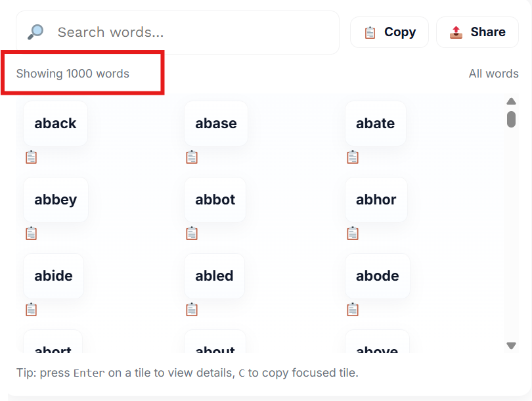
Task: Copy 'abbey' using its clipboard icon
Action: pos(31,233)
